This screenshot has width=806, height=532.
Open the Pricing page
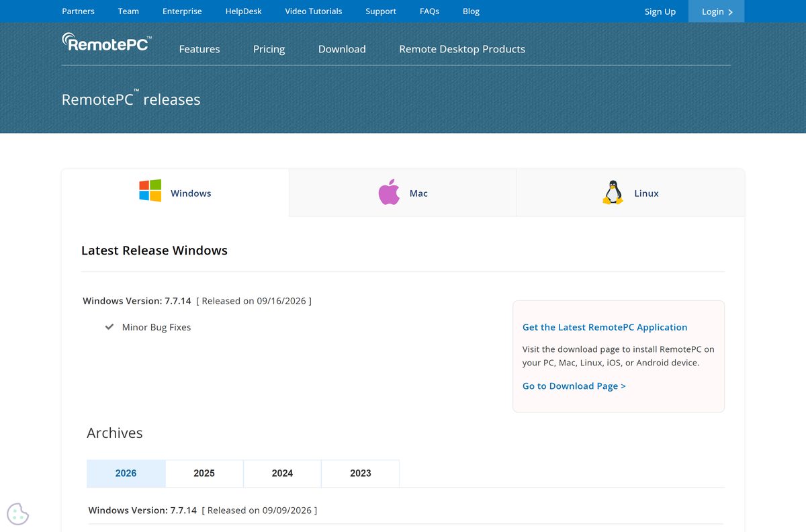[269, 49]
